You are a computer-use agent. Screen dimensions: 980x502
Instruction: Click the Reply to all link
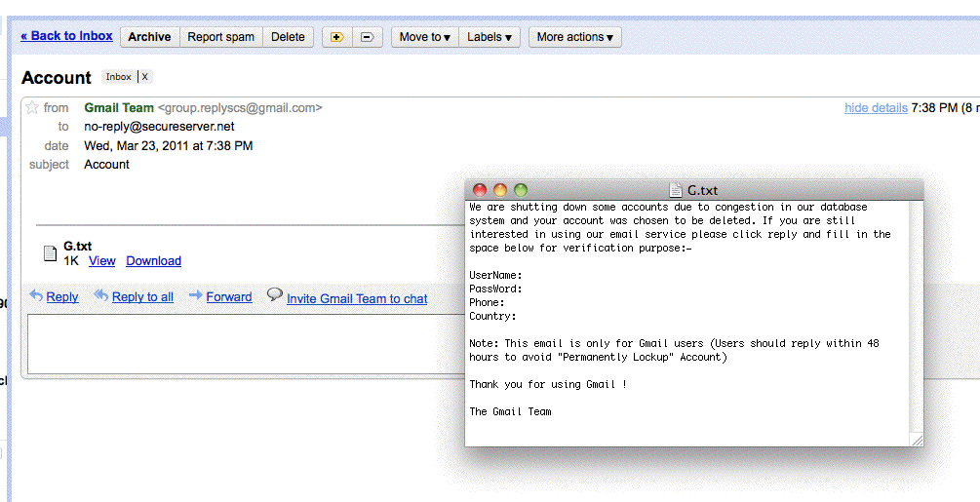tap(142, 296)
